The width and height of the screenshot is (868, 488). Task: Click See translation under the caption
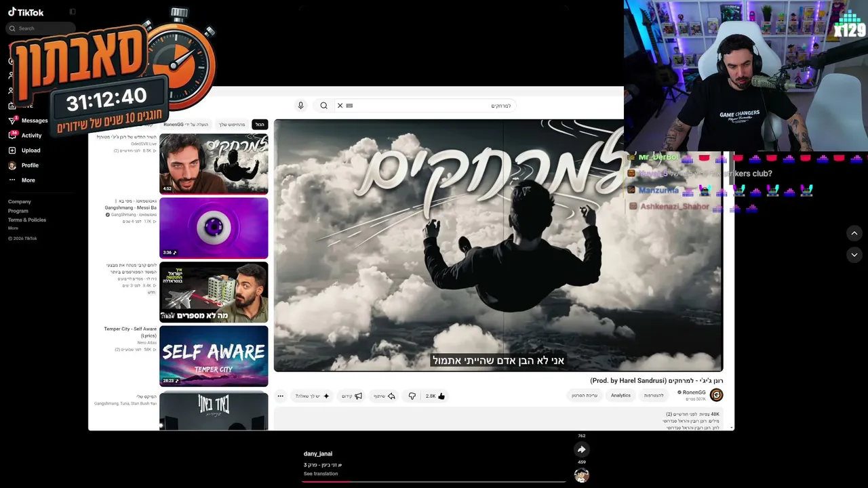321,474
